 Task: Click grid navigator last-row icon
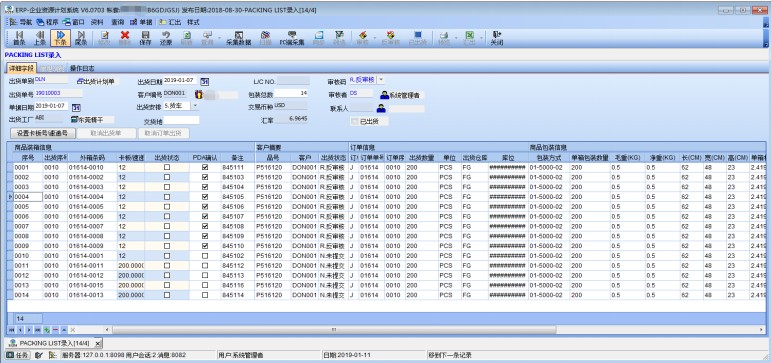[x=38, y=330]
